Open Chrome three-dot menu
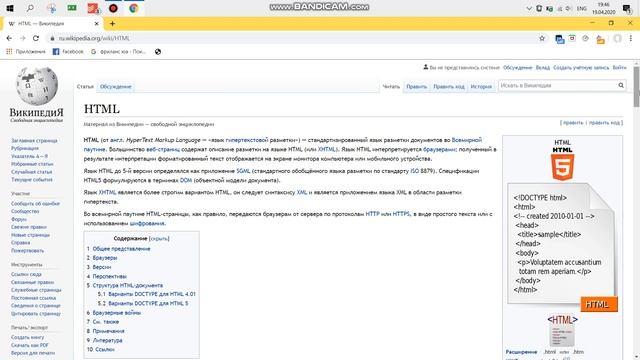Viewport: 640px width, 360px height. pos(631,38)
